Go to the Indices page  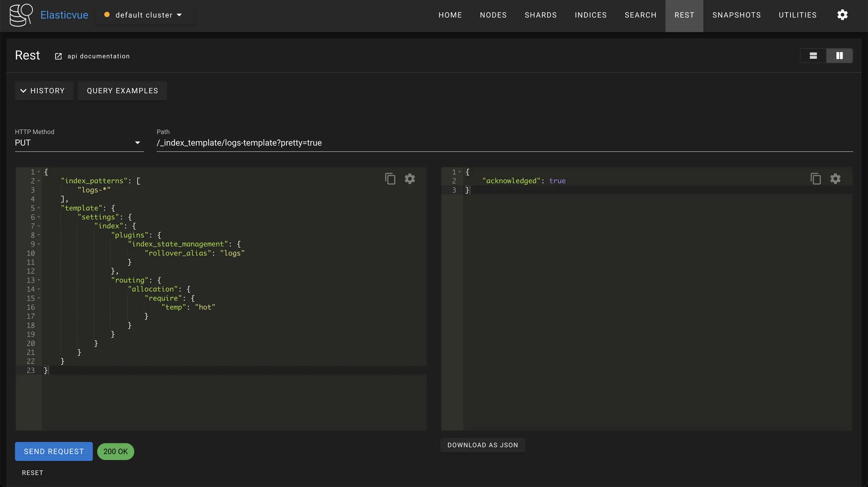(590, 15)
